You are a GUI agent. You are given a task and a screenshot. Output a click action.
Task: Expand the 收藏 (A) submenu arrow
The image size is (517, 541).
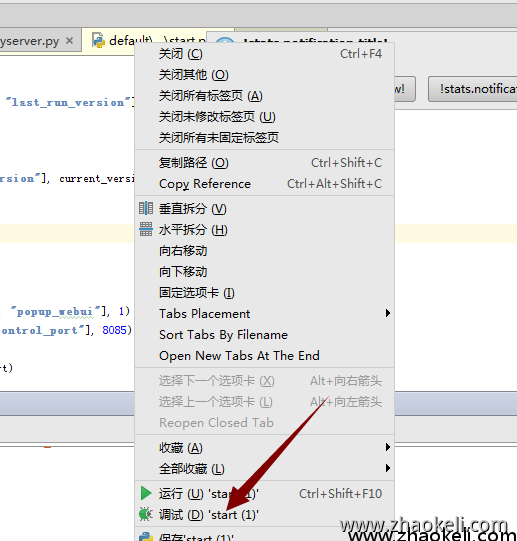click(x=388, y=447)
